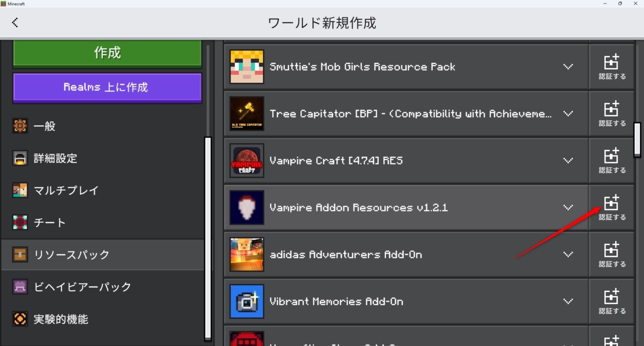Expand Vampire Addon Resources v1.2.1 details
This screenshot has height=346, width=644.
[x=568, y=208]
